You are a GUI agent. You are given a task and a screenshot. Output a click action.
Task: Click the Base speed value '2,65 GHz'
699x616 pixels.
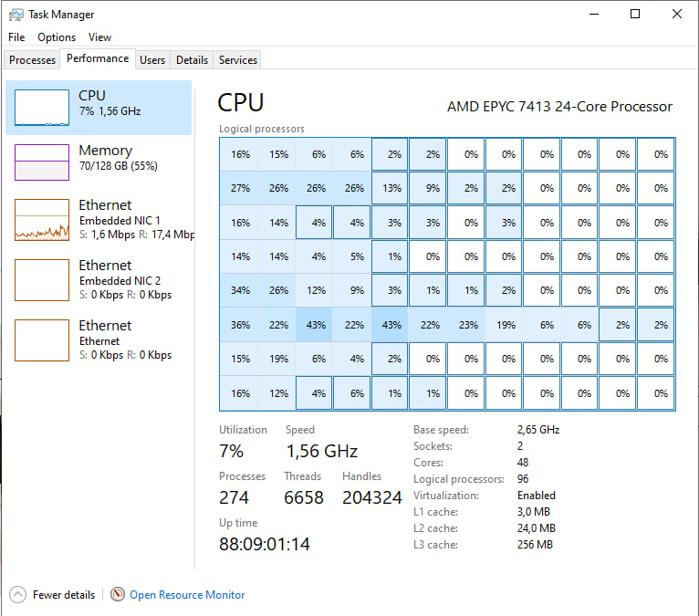538,430
